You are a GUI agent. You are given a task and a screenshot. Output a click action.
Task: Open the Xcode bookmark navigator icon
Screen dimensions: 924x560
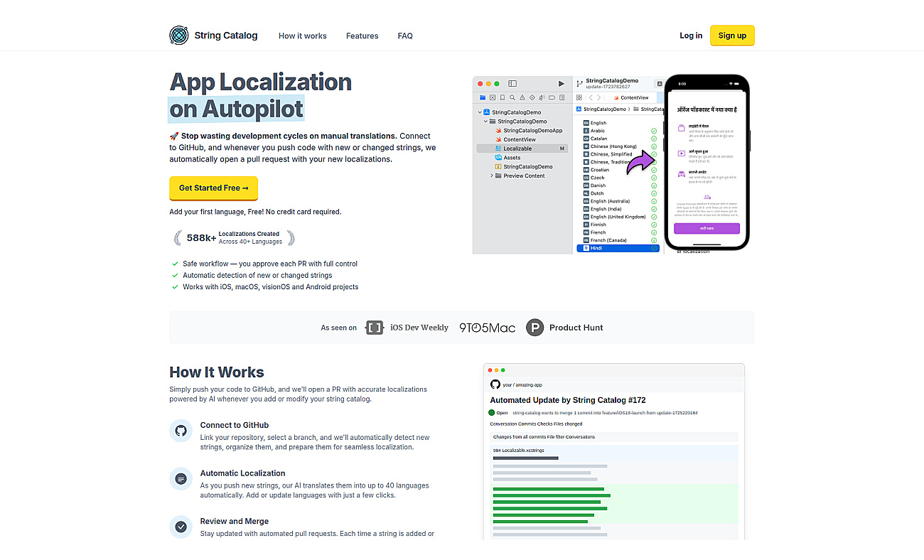tap(503, 97)
